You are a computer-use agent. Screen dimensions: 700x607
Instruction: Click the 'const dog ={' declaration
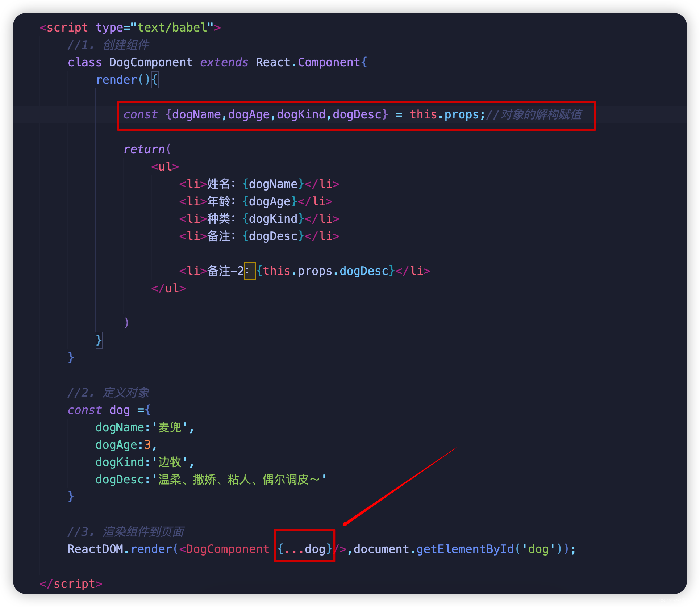pyautogui.click(x=109, y=410)
